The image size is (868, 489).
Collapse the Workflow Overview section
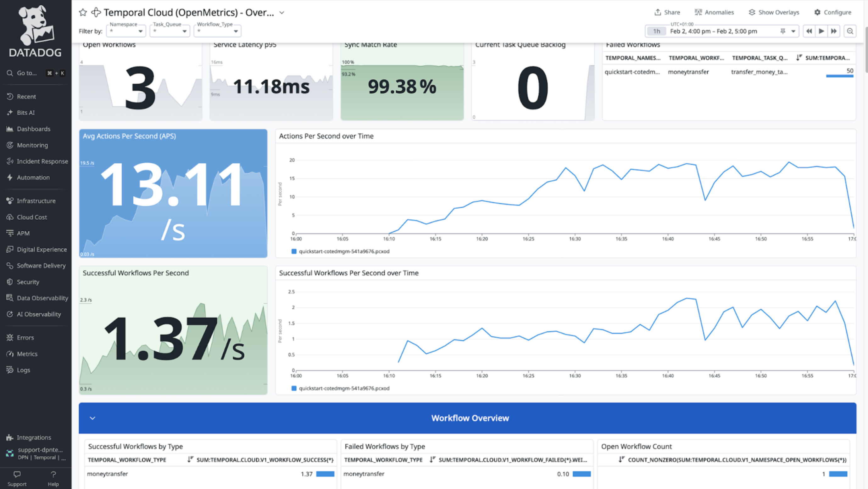tap(92, 418)
